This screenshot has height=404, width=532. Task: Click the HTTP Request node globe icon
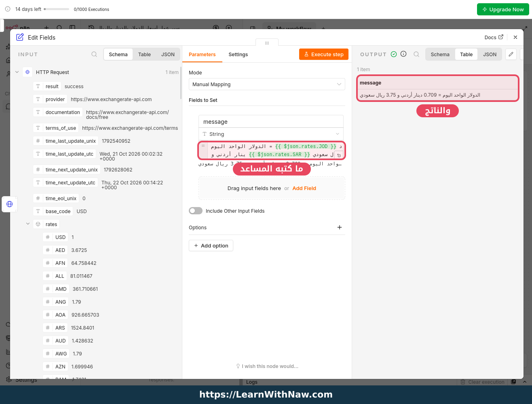point(27,72)
